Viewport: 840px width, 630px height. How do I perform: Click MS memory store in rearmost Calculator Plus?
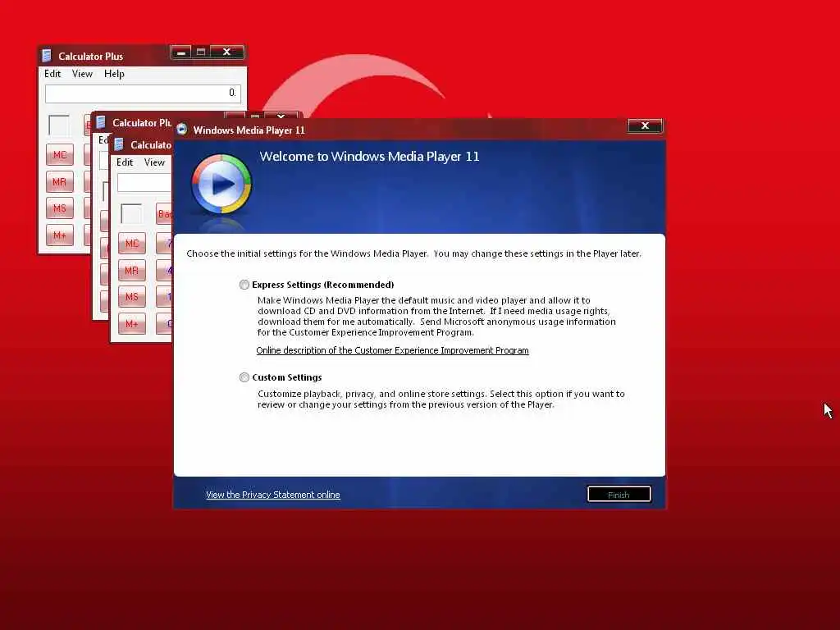59,208
